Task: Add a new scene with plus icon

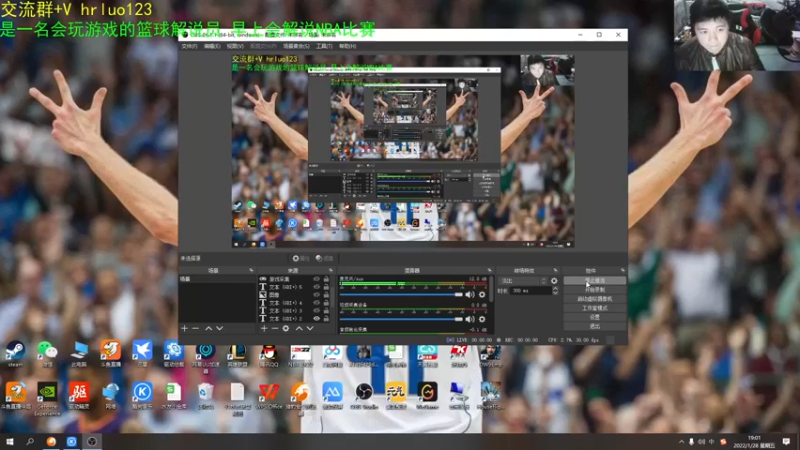Action: [185, 329]
